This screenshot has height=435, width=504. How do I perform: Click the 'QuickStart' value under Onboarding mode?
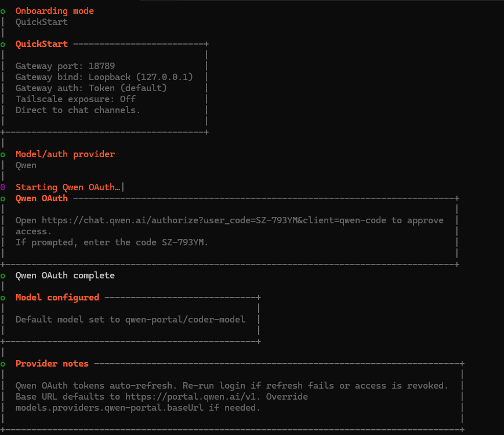[42, 22]
